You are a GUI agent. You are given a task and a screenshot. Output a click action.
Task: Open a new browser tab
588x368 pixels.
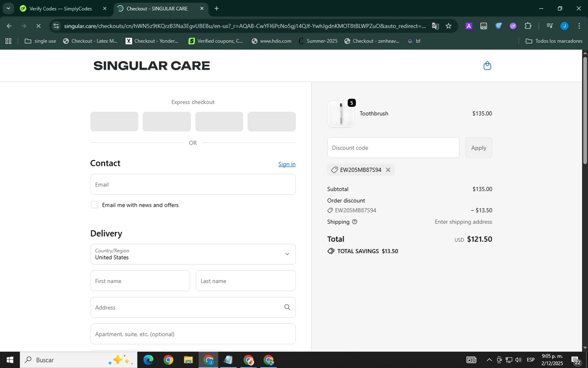point(216,9)
